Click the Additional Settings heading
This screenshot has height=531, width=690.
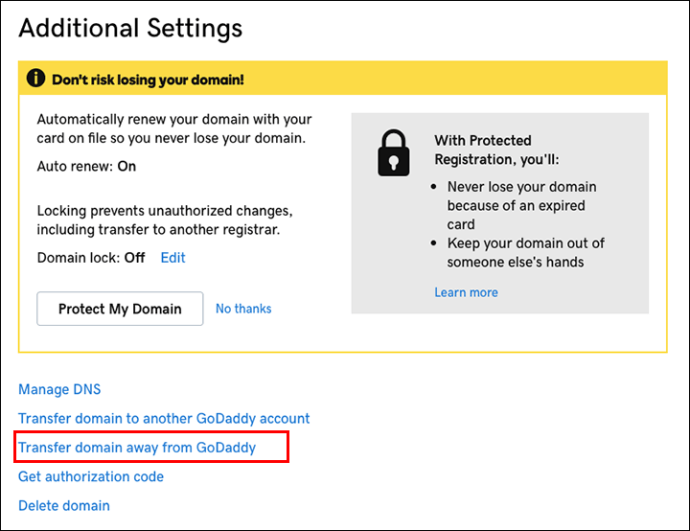130,28
